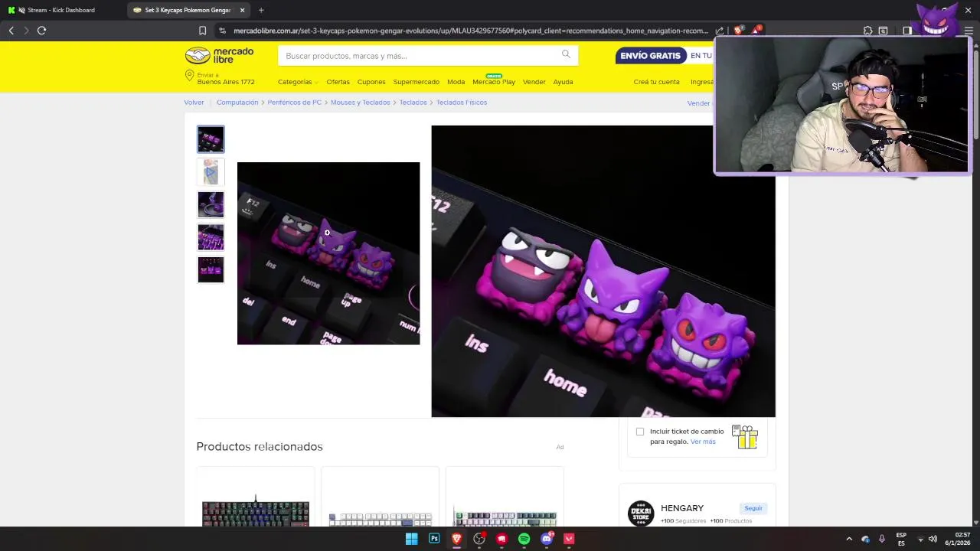Reload the page with the refresh icon
This screenshot has height=551, width=980.
coord(41,31)
